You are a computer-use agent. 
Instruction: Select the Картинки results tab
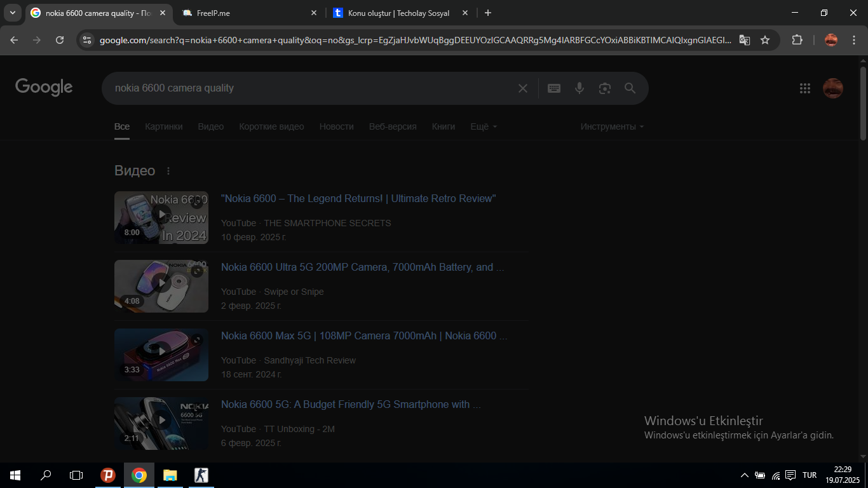point(164,126)
